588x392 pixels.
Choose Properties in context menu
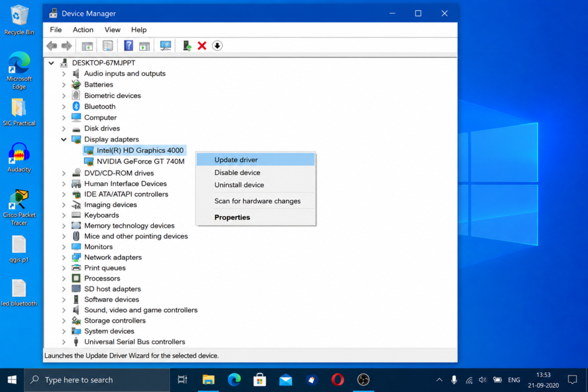pos(256,218)
